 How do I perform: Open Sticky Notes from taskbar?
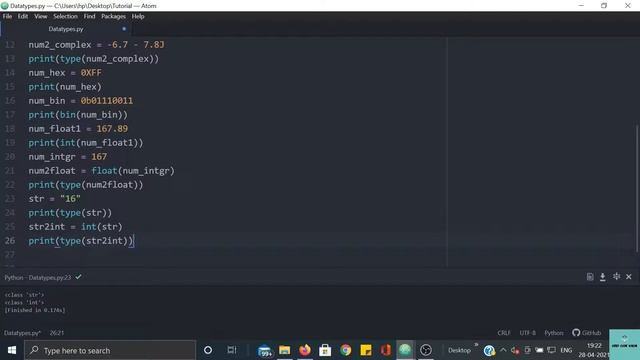[366, 350]
